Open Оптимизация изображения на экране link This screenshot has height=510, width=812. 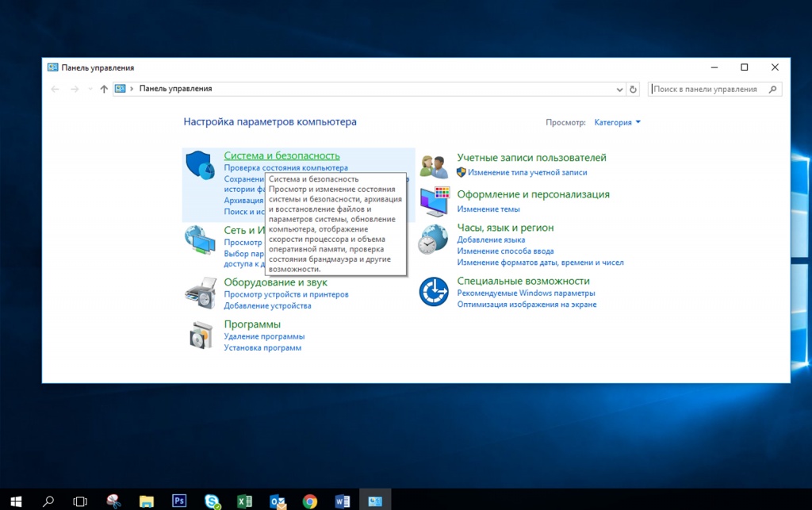(527, 305)
